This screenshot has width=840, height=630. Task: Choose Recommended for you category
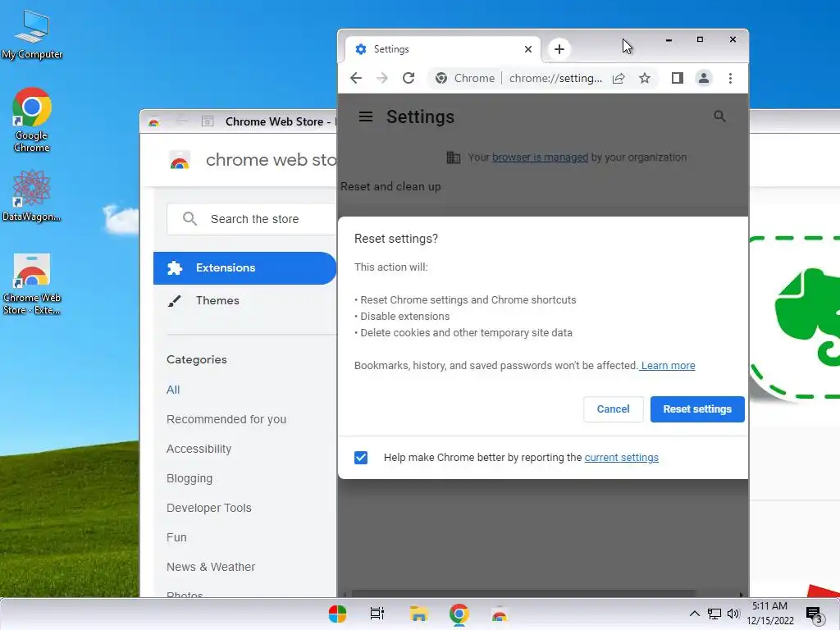tap(226, 419)
